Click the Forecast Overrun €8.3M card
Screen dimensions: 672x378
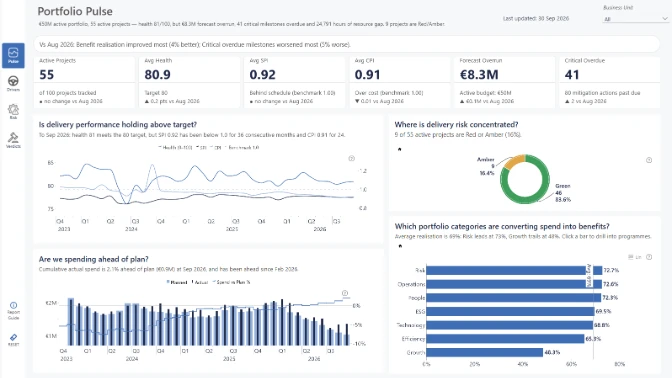504,82
